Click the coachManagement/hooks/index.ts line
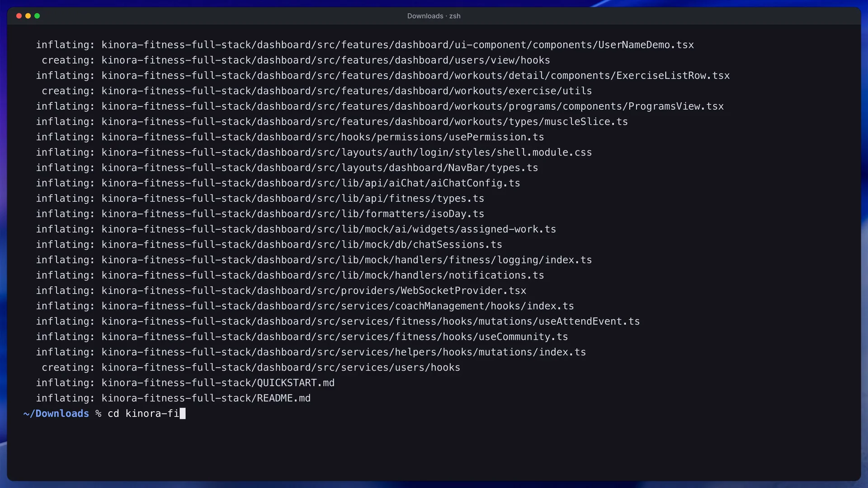Image resolution: width=868 pixels, height=488 pixels. [x=305, y=306]
